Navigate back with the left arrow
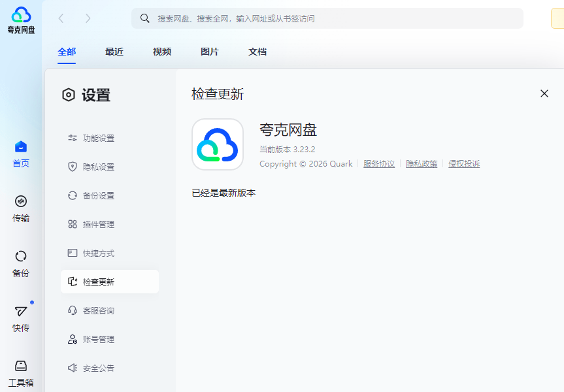 point(61,18)
